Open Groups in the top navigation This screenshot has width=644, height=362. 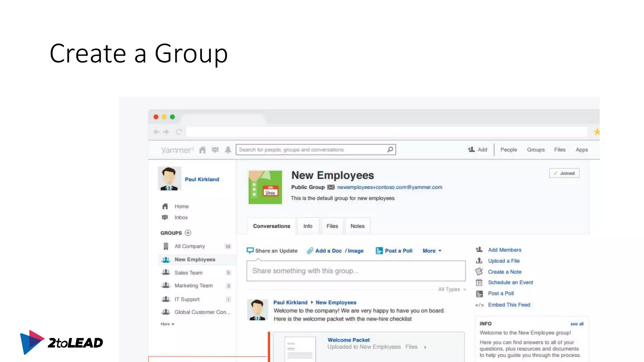tap(536, 150)
